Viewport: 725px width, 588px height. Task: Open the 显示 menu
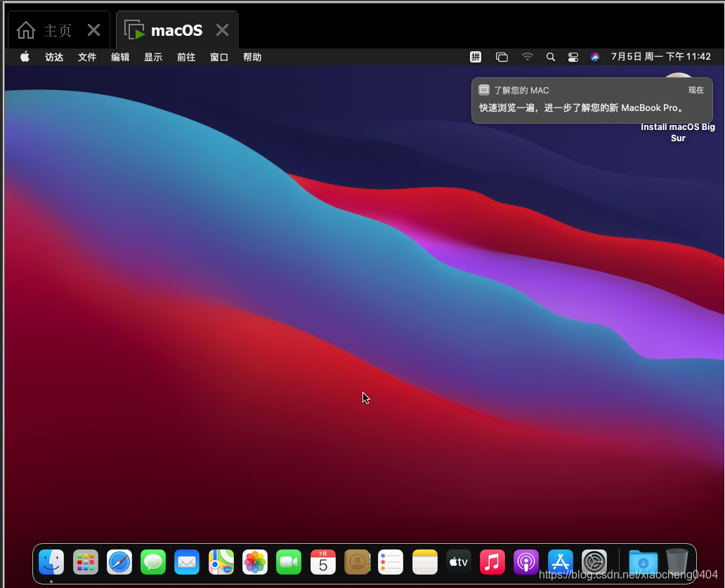(153, 57)
